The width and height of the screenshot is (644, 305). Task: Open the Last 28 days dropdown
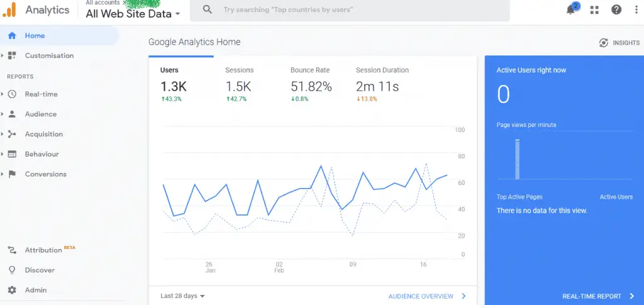[182, 296]
